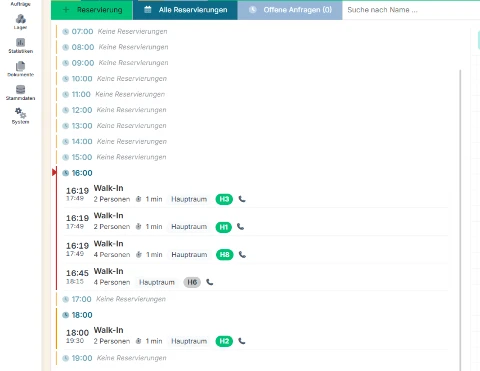Select the 07:00 time slot label

click(82, 32)
